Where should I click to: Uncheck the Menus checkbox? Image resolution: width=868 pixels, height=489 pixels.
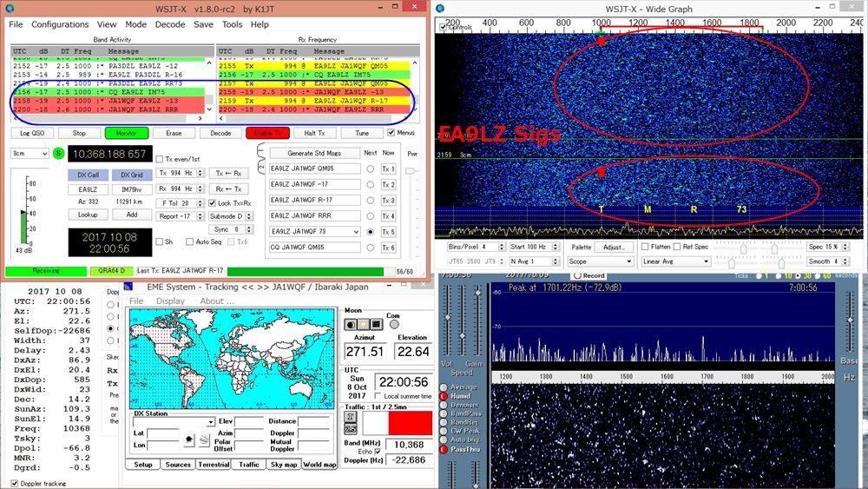coord(391,133)
